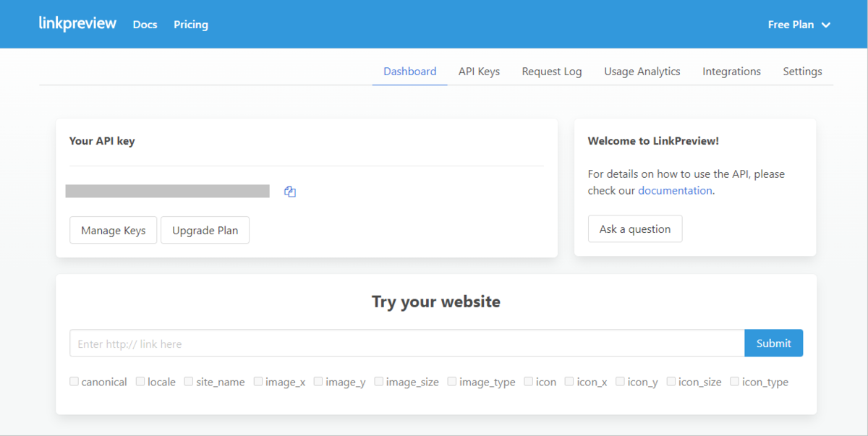The image size is (868, 436).
Task: Expand the Free Plan account dropdown
Action: [x=799, y=25]
